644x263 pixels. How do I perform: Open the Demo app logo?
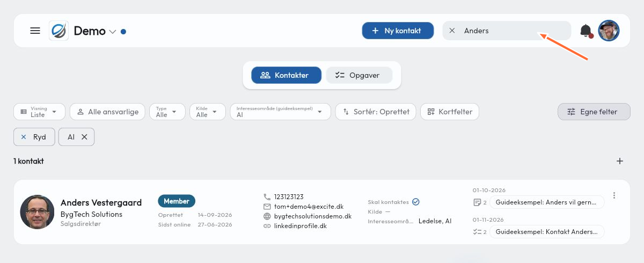(58, 31)
